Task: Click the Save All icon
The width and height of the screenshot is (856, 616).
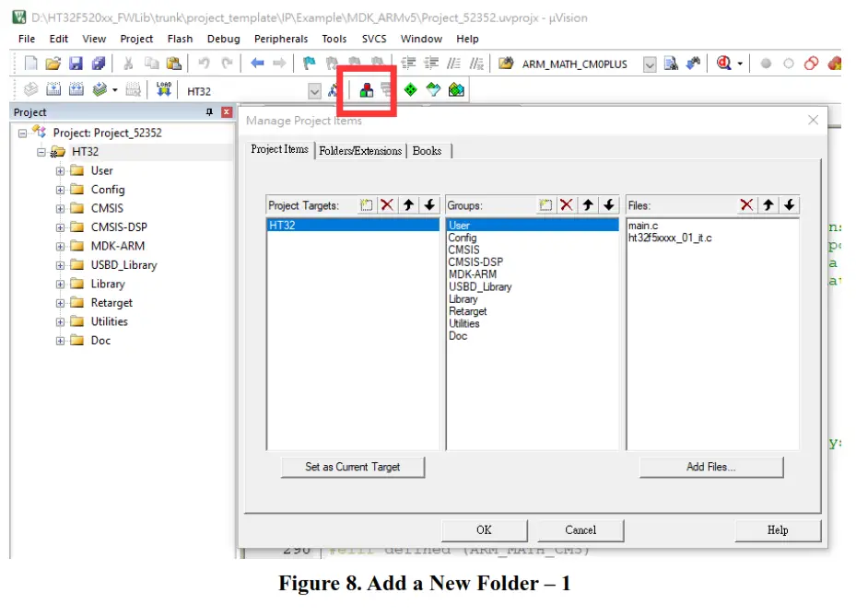Action: coord(99,64)
